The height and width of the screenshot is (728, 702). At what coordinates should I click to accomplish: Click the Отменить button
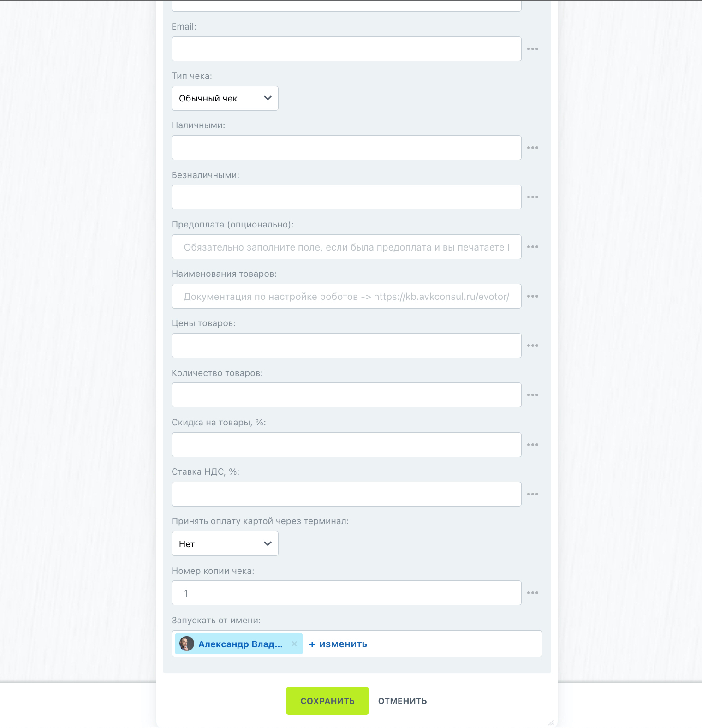point(403,701)
